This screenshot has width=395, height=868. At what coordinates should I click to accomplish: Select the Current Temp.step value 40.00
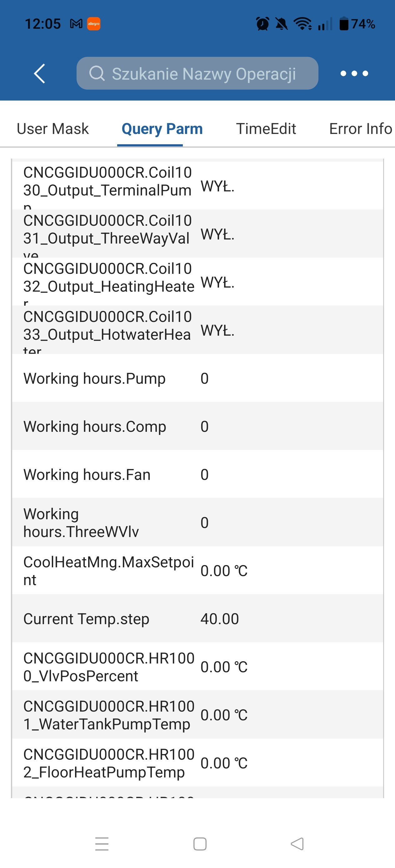point(220,619)
